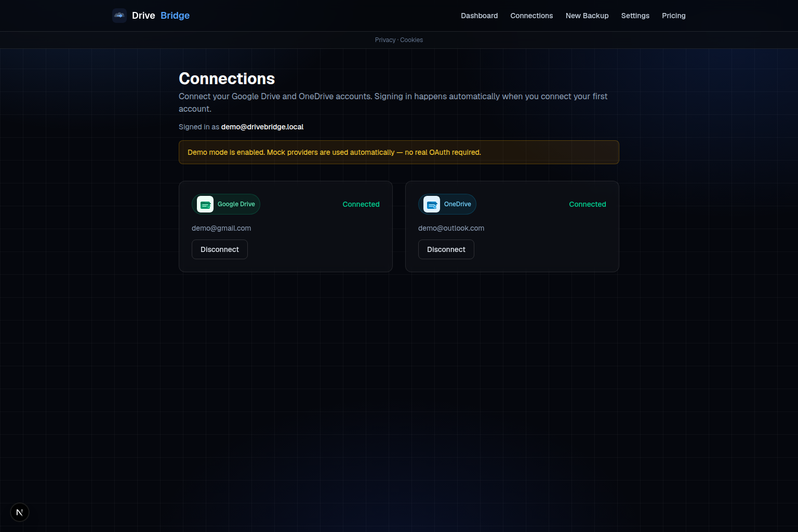Go to Connections in the navbar
This screenshot has width=798, height=532.
[531, 16]
